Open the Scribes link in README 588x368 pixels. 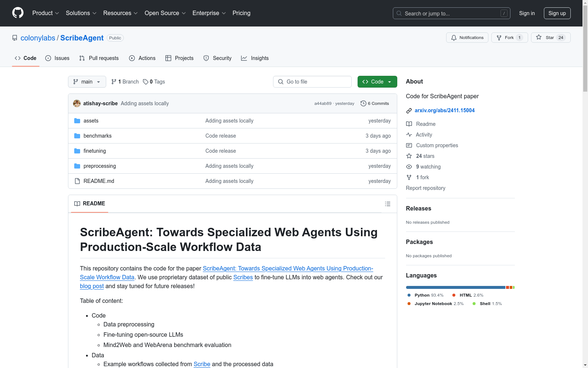point(243,277)
